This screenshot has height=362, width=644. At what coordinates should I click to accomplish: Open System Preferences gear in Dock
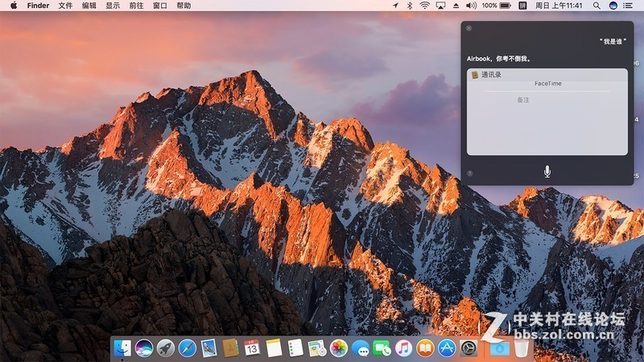pyautogui.click(x=469, y=348)
